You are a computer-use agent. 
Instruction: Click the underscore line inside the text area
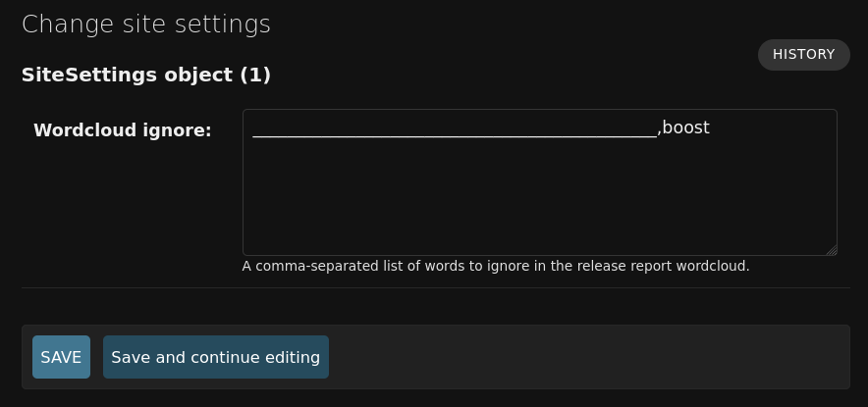[454, 132]
